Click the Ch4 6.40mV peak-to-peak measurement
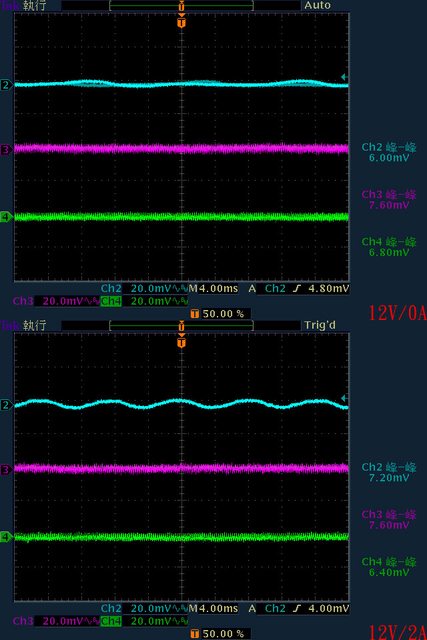Image resolution: width=427 pixels, height=640 pixels. click(389, 567)
